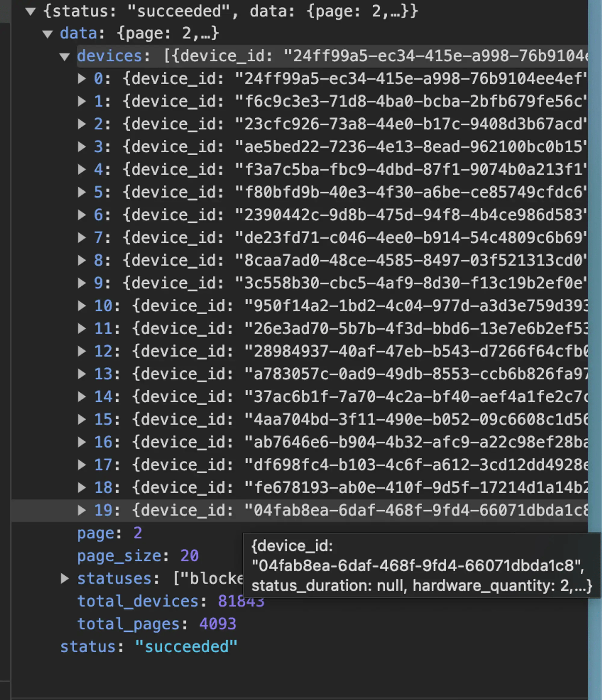Viewport: 602px width, 700px height.
Task: Select the total_devices property key
Action: (x=138, y=602)
